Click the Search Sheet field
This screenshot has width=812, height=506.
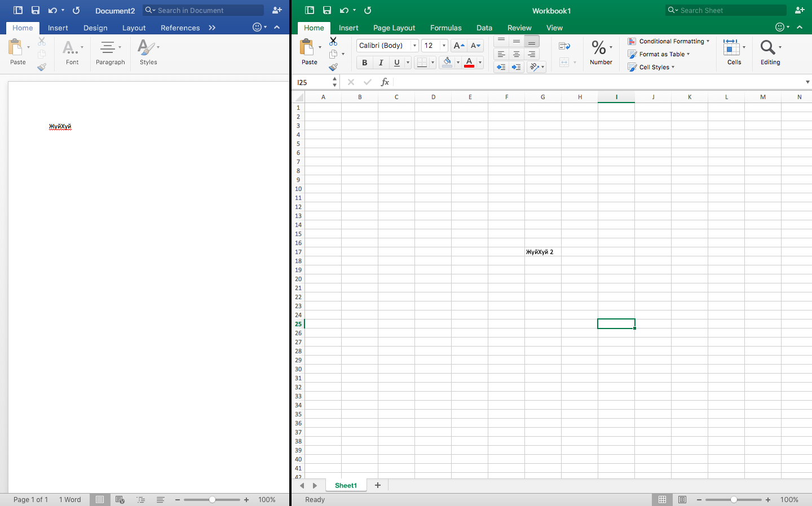click(x=726, y=10)
